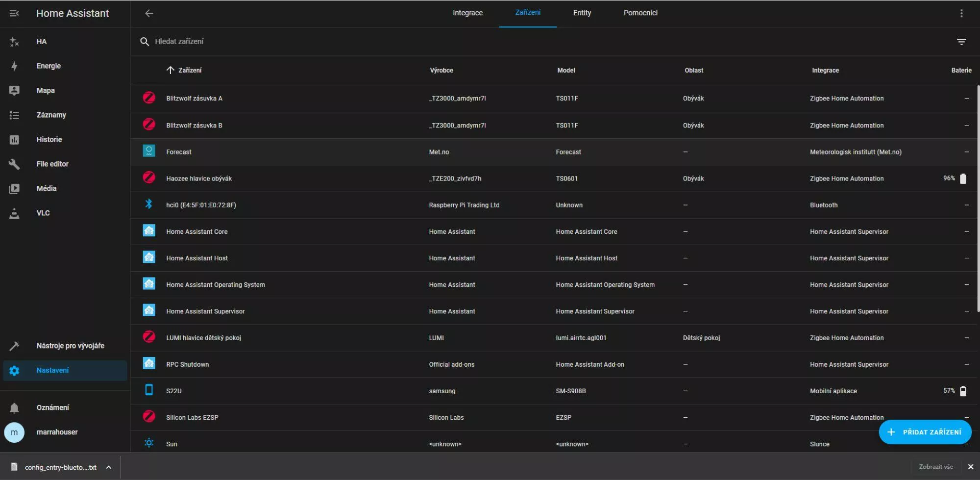Open the Pomocníci tab
Screen dimensions: 980x480
point(640,13)
